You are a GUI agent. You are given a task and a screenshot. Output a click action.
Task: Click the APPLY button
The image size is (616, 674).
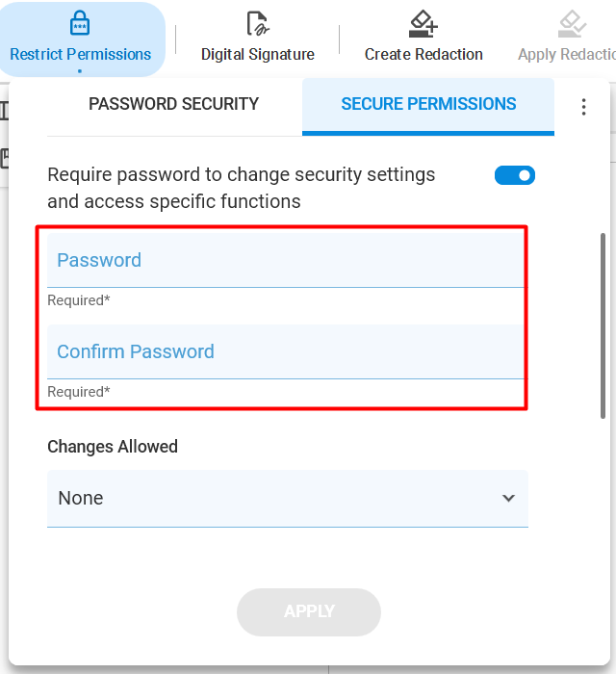click(309, 611)
